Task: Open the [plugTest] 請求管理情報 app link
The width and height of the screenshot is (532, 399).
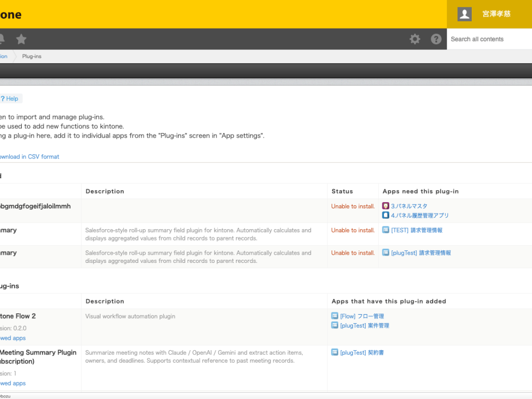Action: click(x=421, y=253)
